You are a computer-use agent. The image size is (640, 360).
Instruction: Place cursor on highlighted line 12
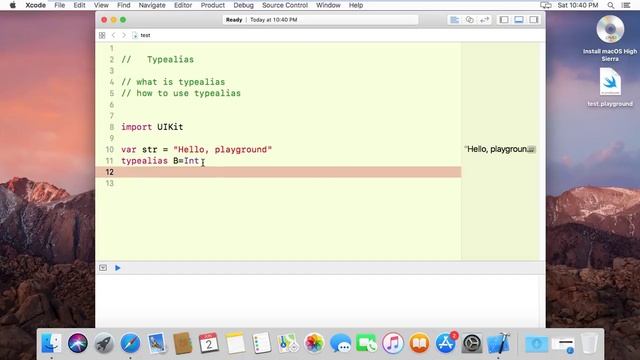click(278, 172)
